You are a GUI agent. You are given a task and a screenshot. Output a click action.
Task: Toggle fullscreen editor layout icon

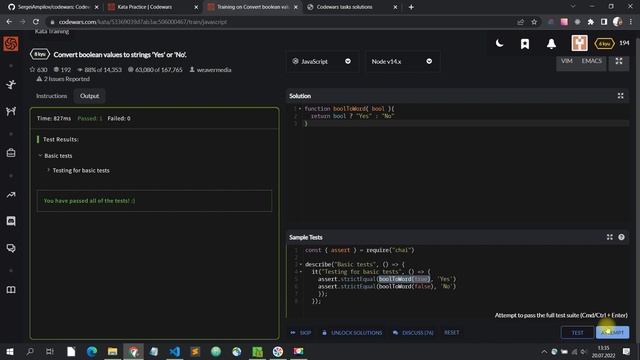point(619,61)
